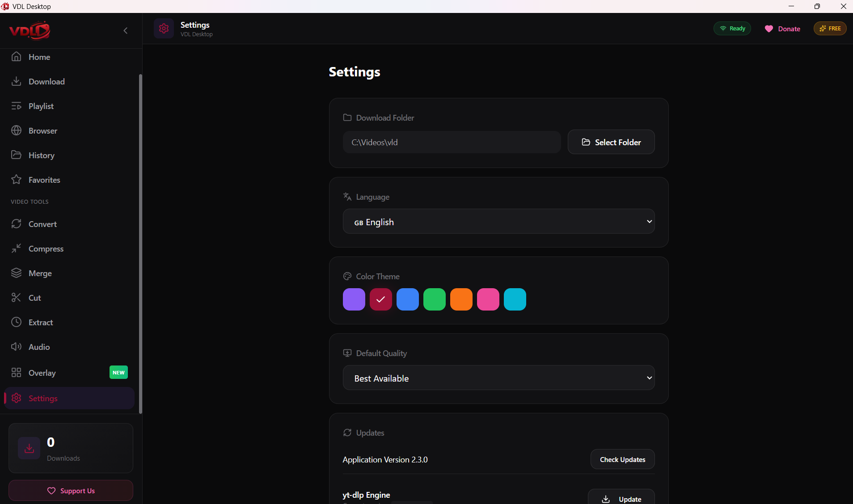Click the settings gear icon in header
Viewport: 853px width, 504px height.
click(x=164, y=29)
